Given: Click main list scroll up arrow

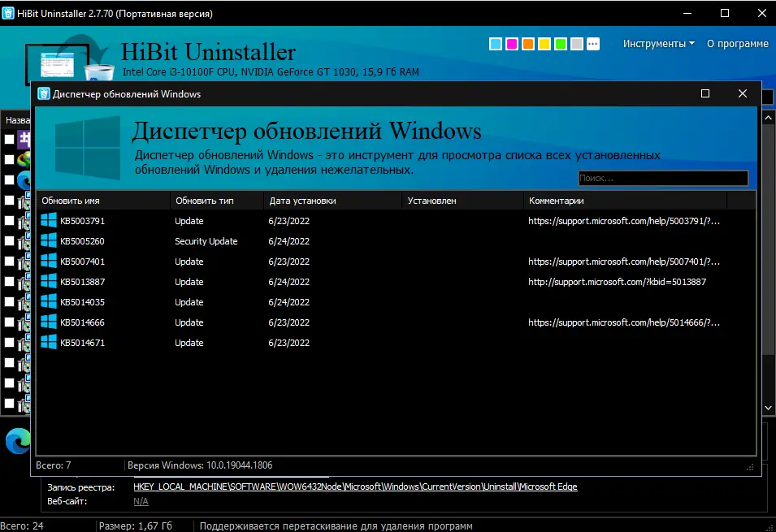Looking at the screenshot, I should [768, 118].
